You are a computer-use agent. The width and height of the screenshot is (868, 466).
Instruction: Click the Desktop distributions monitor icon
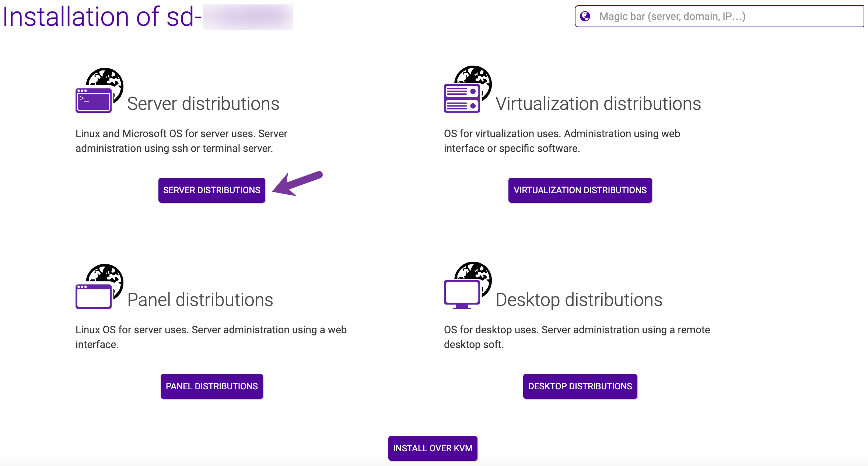[x=462, y=293]
